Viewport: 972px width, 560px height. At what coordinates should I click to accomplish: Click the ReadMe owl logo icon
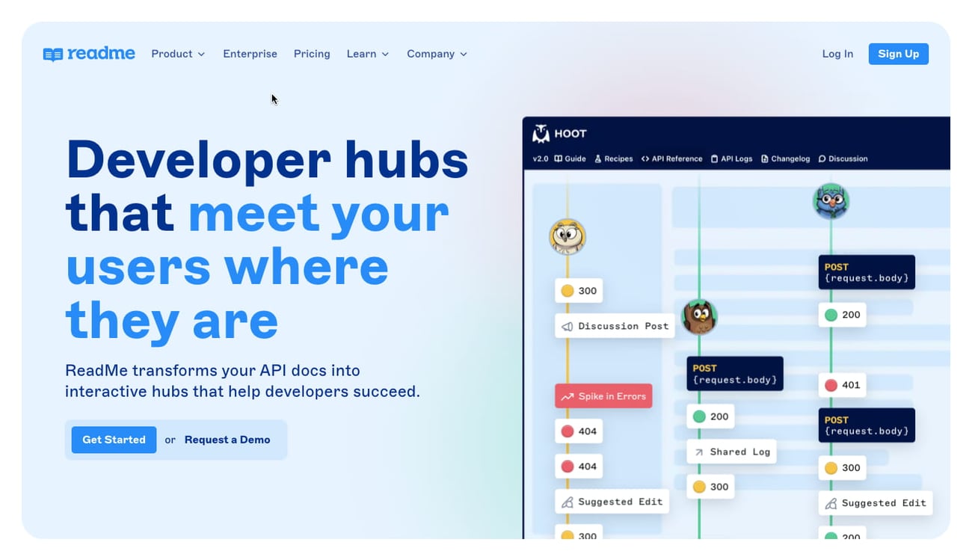(x=52, y=53)
